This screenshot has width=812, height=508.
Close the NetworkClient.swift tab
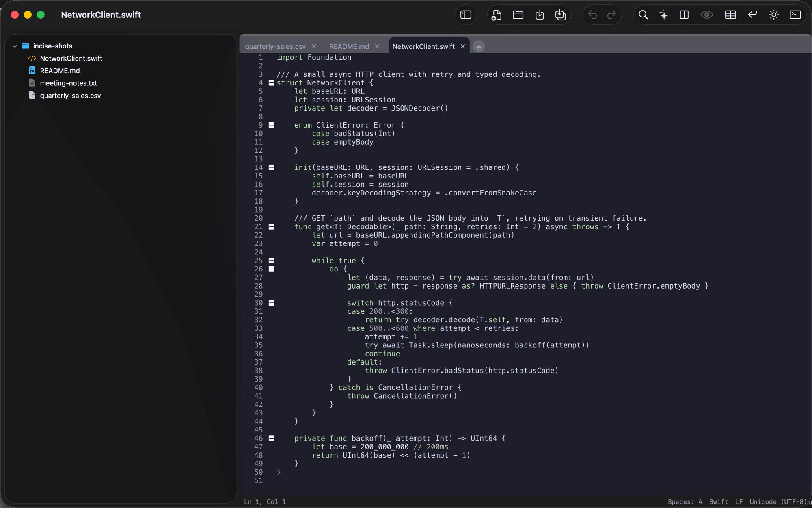(x=463, y=46)
